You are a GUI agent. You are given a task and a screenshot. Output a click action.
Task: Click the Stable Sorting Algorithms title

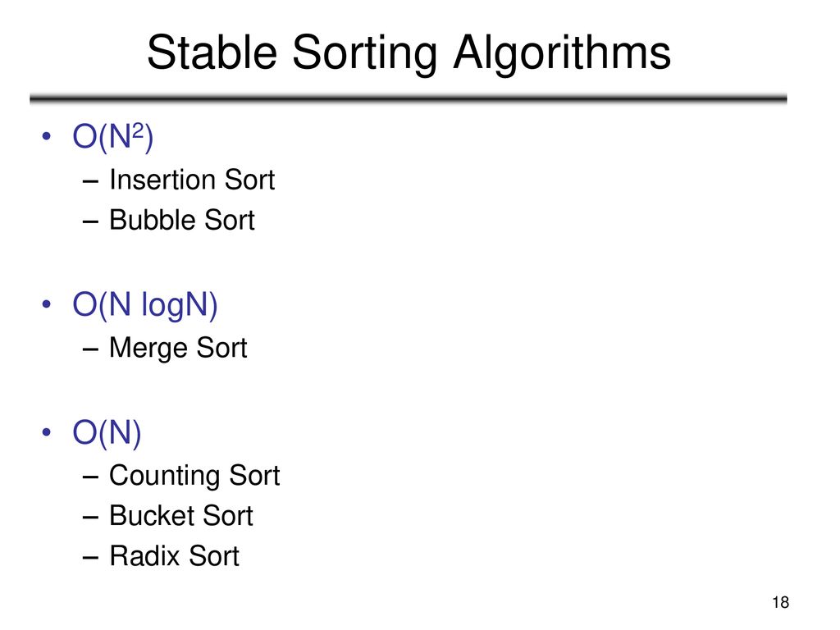pyautogui.click(x=409, y=53)
